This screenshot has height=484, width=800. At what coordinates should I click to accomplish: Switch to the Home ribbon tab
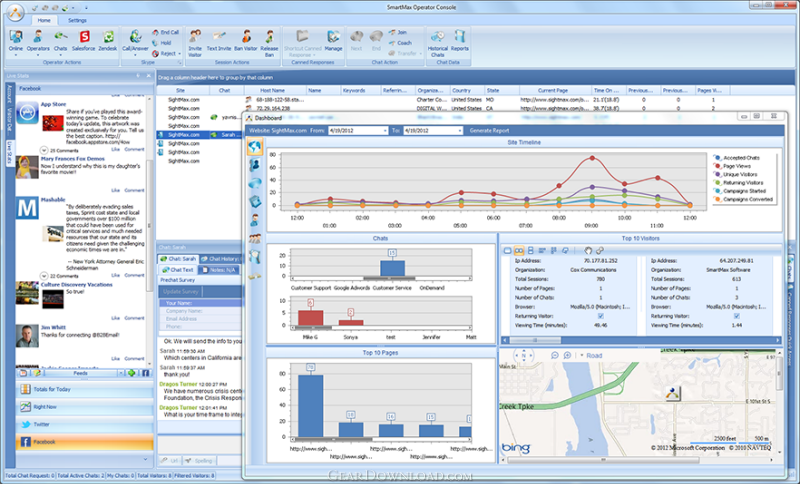click(x=44, y=20)
